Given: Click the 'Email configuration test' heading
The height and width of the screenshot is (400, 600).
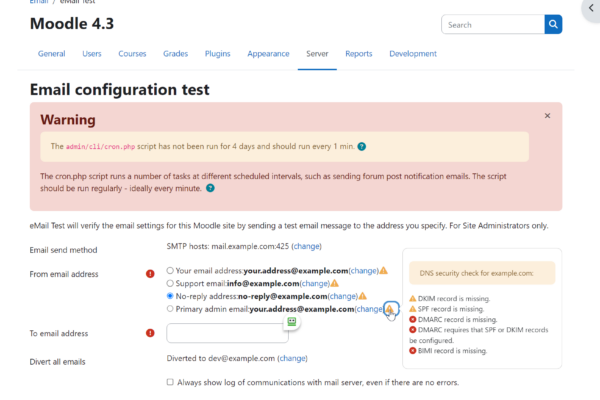Looking at the screenshot, I should [119, 90].
